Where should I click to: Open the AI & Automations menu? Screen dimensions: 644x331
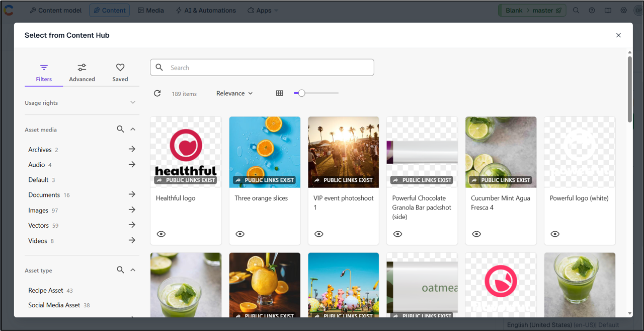point(205,10)
